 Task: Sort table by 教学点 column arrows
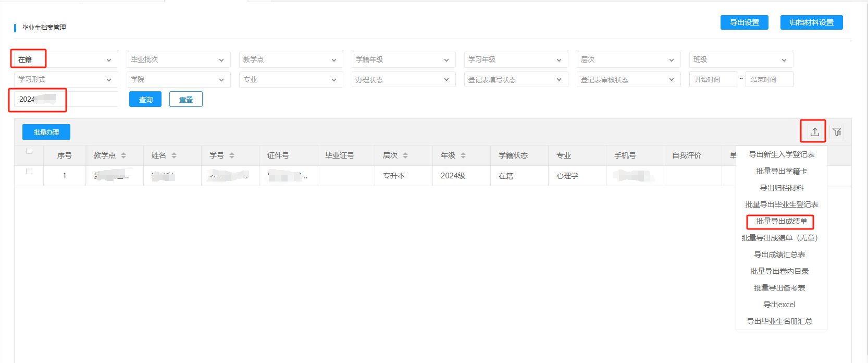pos(123,155)
